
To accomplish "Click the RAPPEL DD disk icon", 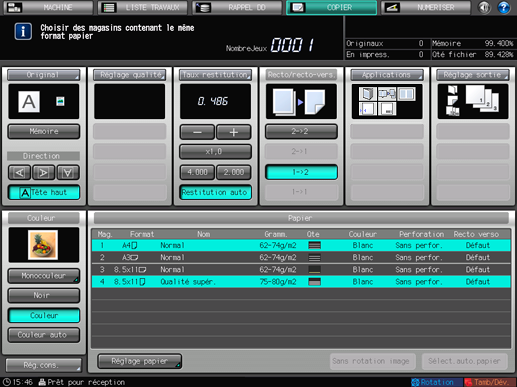I will pos(203,7).
